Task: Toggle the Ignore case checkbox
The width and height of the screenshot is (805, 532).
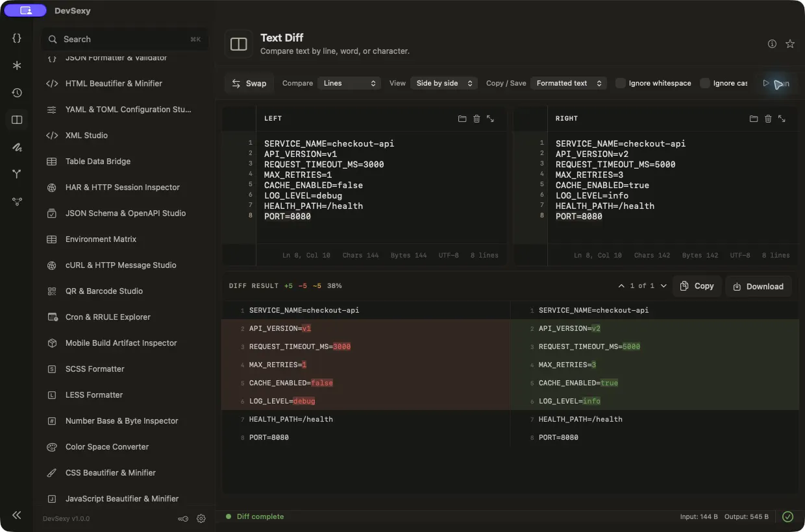Action: tap(705, 83)
